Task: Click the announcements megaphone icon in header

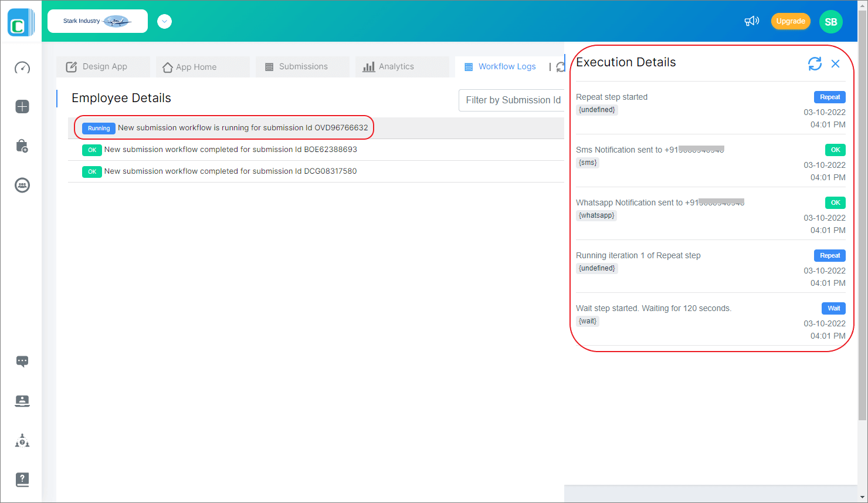Action: point(751,21)
